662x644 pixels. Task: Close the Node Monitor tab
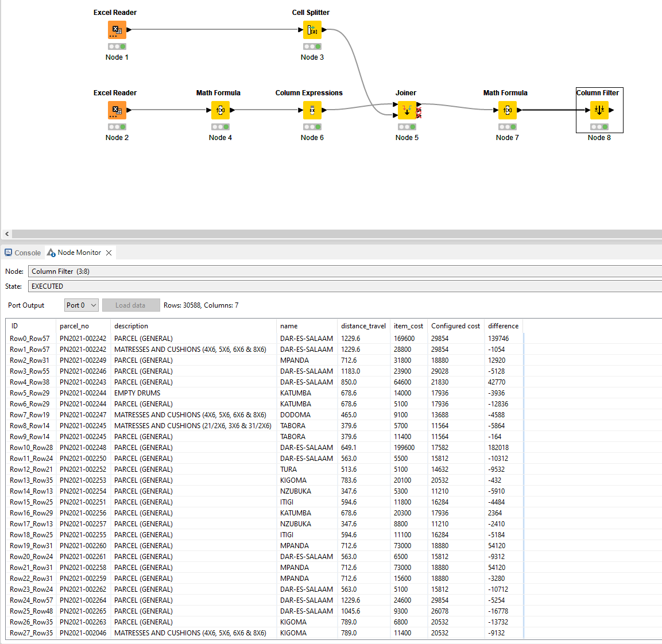pyautogui.click(x=109, y=253)
